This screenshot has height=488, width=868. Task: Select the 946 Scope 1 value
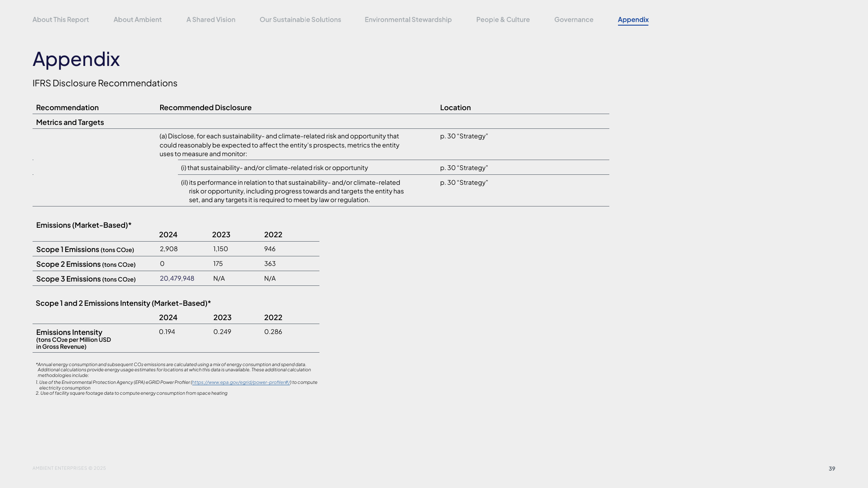pos(270,249)
